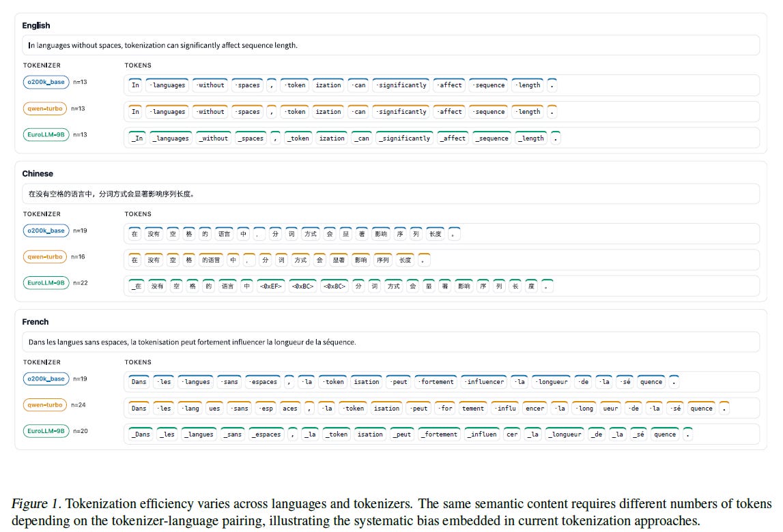Select the '·espaces' token in the French o200k_base row
Viewport: 783px width, 532px height.
pyautogui.click(x=263, y=382)
